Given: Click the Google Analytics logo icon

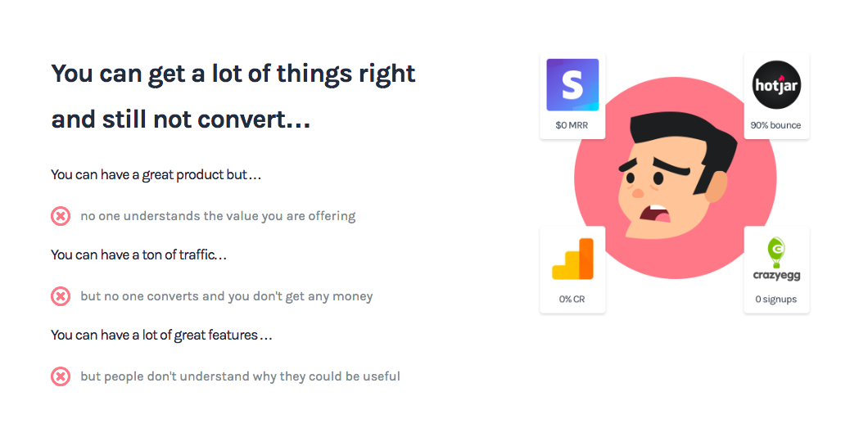Looking at the screenshot, I should tap(572, 259).
